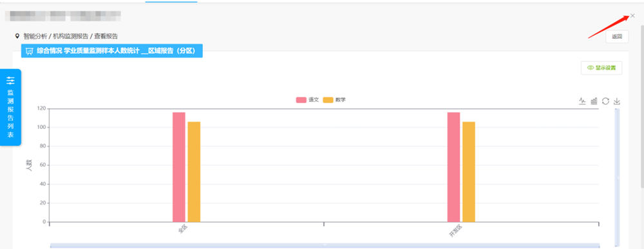The image size is (644, 249).
Task: Expand the 监测报告列表 side panel
Action: click(11, 107)
